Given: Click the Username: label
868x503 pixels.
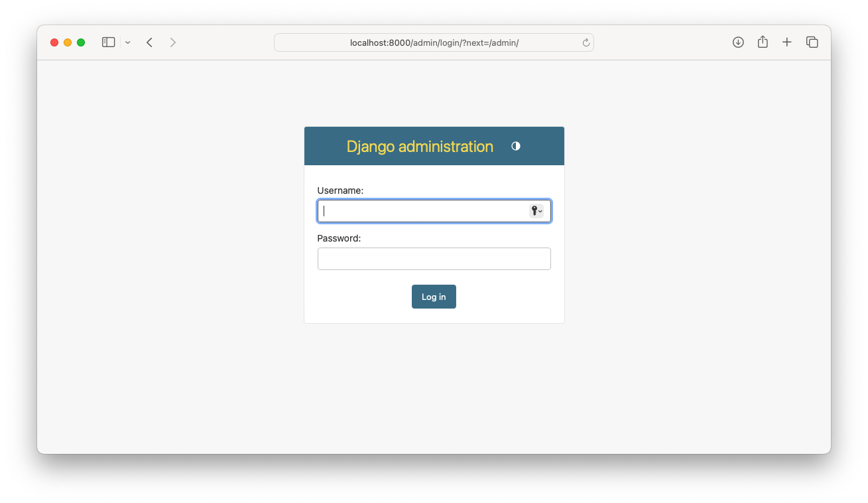Looking at the screenshot, I should (340, 190).
